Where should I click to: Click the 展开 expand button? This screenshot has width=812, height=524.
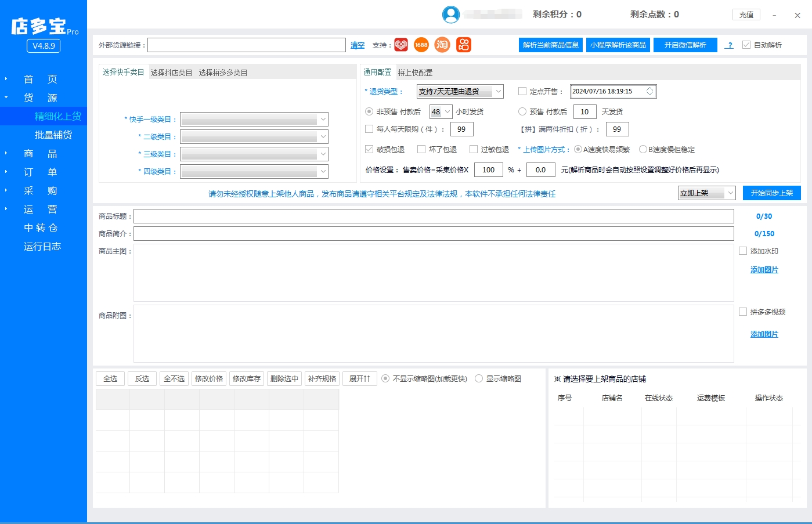(x=360, y=378)
